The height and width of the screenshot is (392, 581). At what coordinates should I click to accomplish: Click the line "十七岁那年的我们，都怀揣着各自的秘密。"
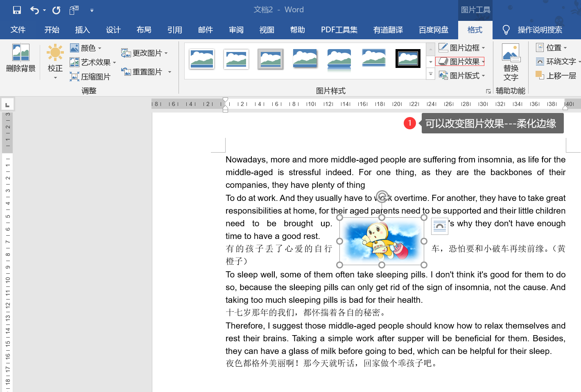(306, 313)
